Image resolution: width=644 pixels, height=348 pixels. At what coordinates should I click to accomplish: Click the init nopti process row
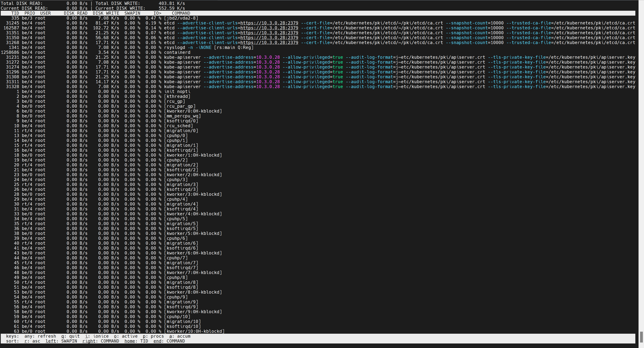(177, 92)
